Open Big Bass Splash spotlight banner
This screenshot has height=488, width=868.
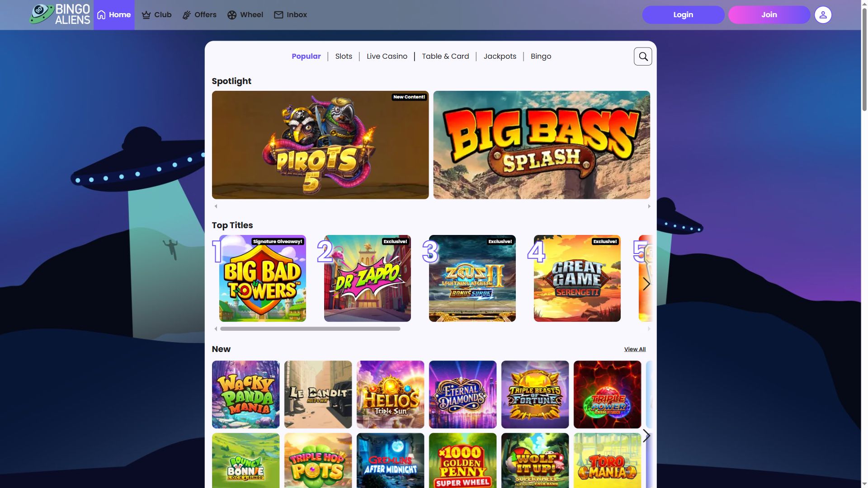point(542,145)
